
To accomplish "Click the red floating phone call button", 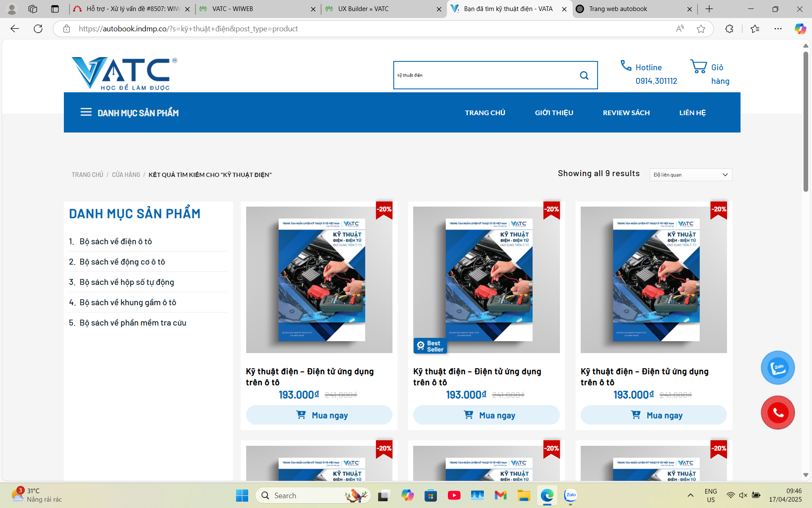I will [778, 412].
